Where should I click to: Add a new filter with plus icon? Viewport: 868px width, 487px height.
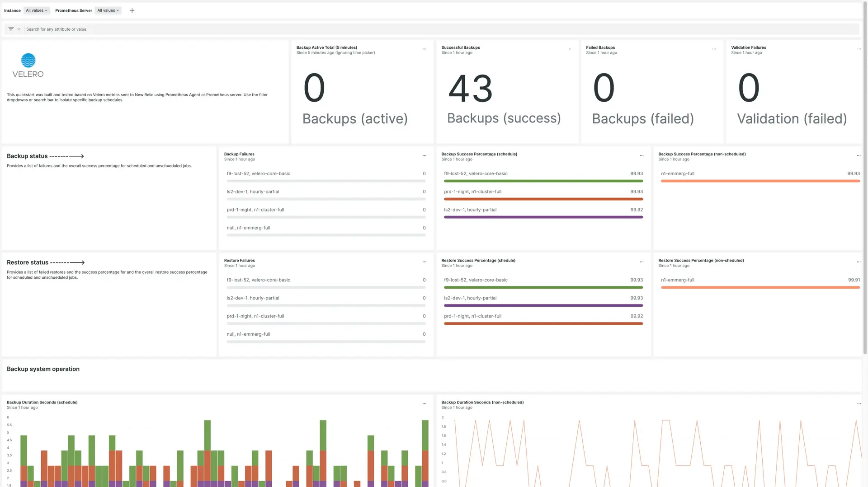point(132,10)
